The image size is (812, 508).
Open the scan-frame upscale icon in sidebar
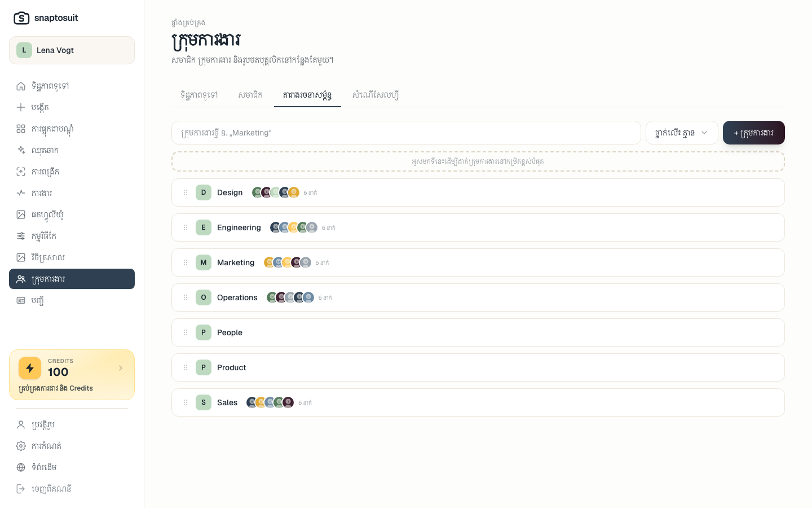[x=21, y=172]
